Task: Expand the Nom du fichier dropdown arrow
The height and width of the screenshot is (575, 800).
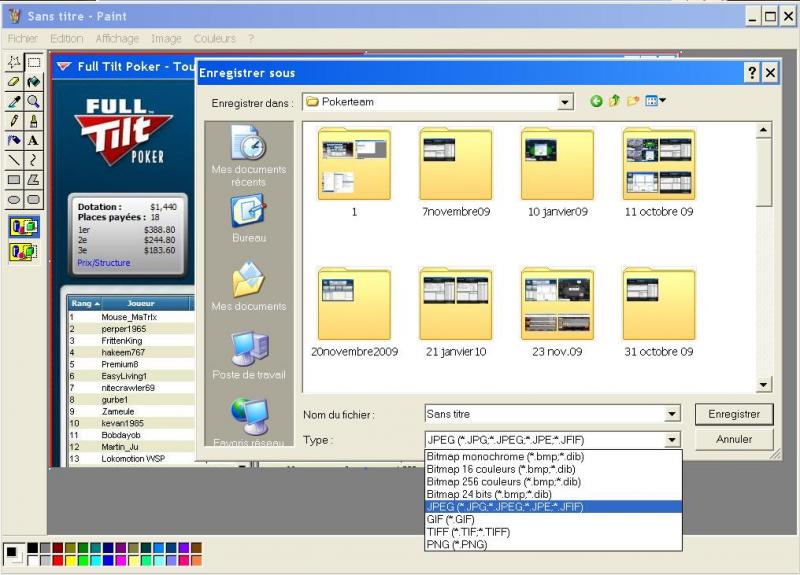Action: coord(672,414)
